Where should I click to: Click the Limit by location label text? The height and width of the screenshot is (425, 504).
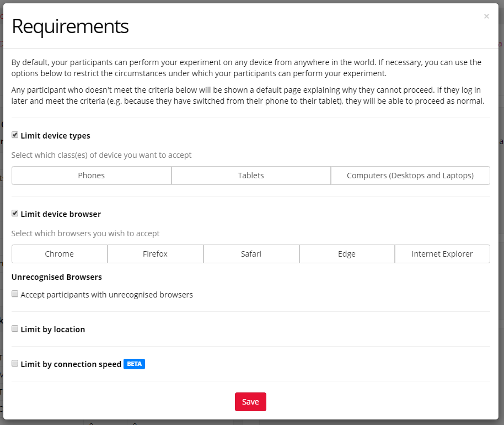pos(53,329)
